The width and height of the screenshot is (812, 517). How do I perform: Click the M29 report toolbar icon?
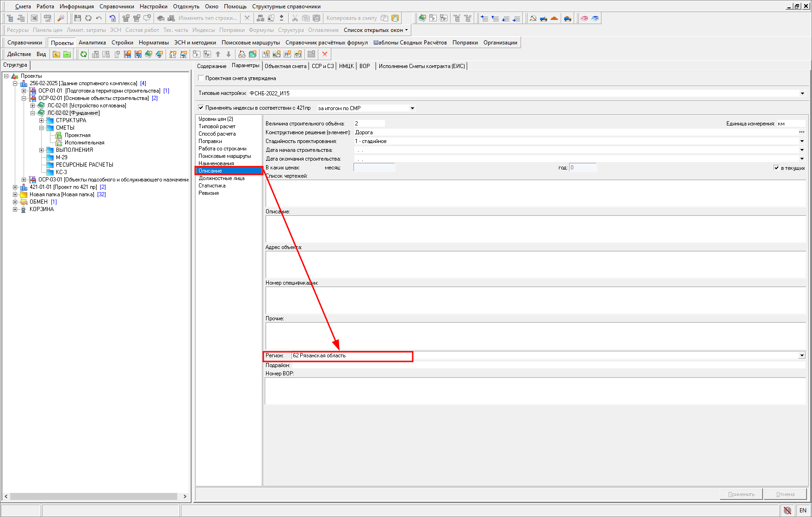click(277, 54)
